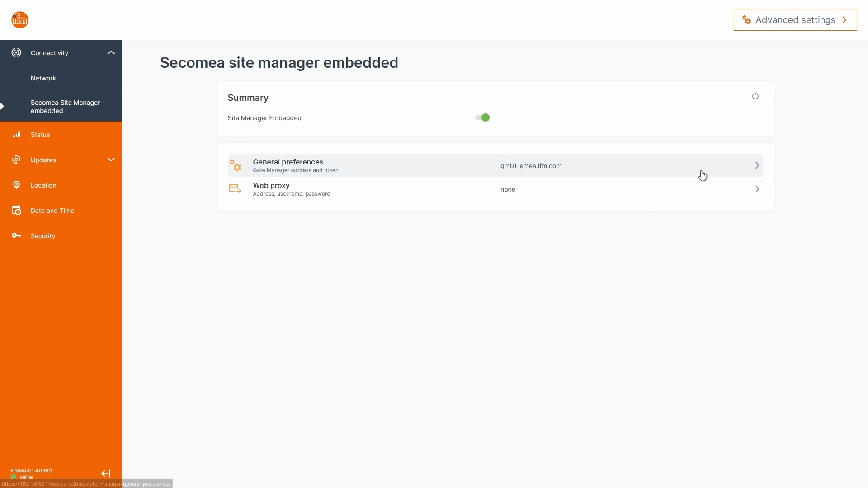
Task: Toggle the Site Manager Embedded switch
Action: pyautogui.click(x=482, y=118)
